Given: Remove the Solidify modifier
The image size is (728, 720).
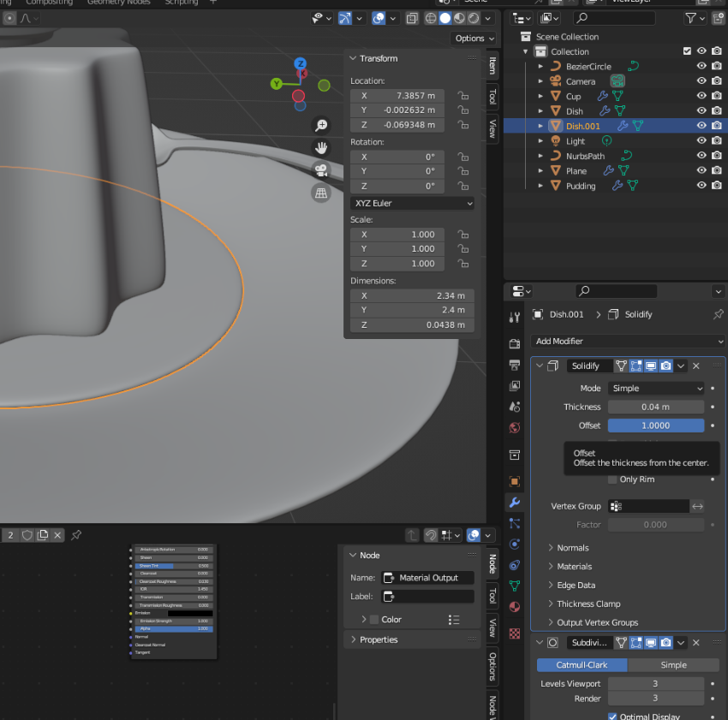Looking at the screenshot, I should [696, 366].
